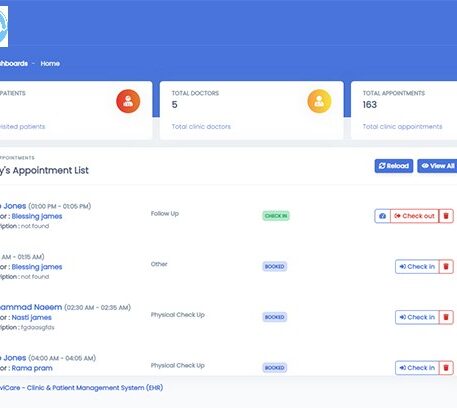
Task: Check out the Follow Up appointment
Action: point(414,216)
